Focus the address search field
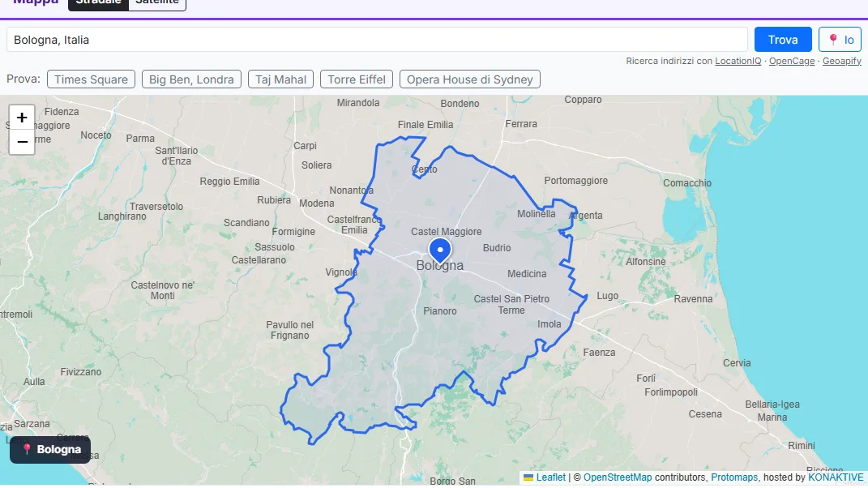The height and width of the screenshot is (488, 868). (x=377, y=40)
